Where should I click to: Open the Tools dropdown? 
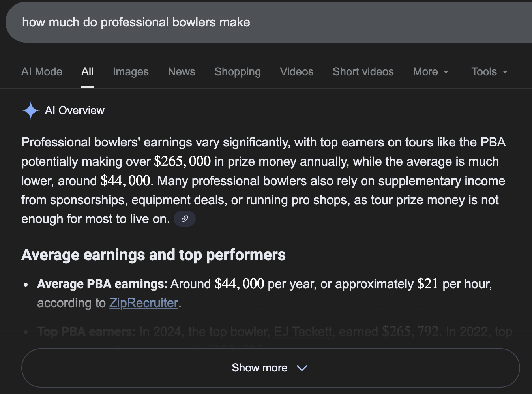(x=489, y=72)
